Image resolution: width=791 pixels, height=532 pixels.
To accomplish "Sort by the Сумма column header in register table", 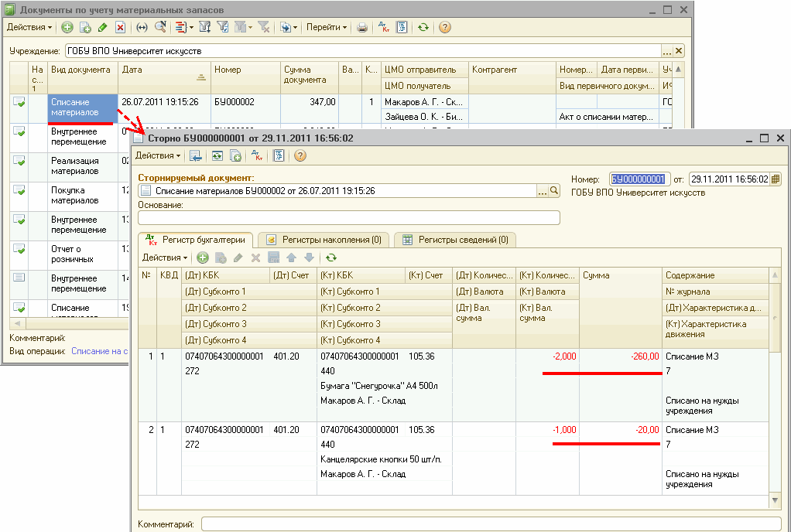I will [619, 275].
